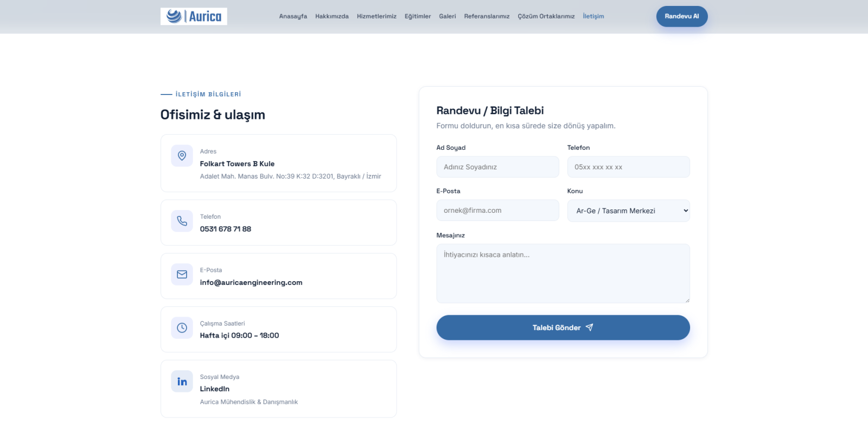
Task: Click the info@auricaengineering.com e-mail address
Action: (x=251, y=282)
